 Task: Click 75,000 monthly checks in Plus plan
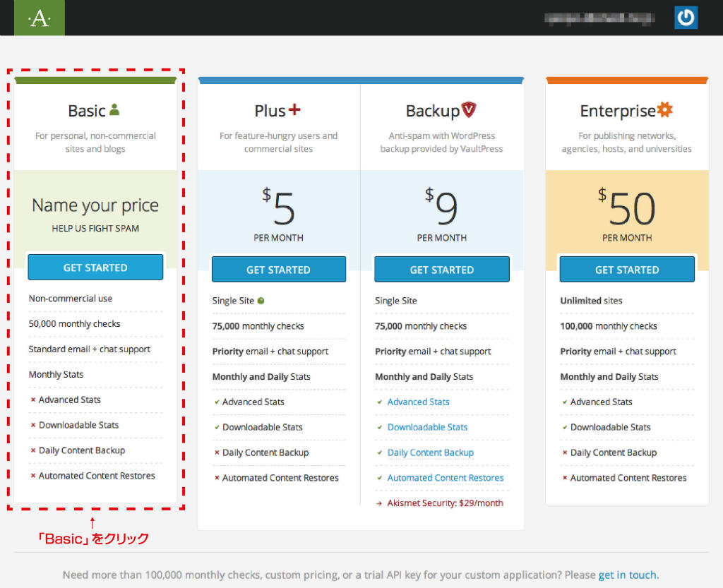click(258, 326)
